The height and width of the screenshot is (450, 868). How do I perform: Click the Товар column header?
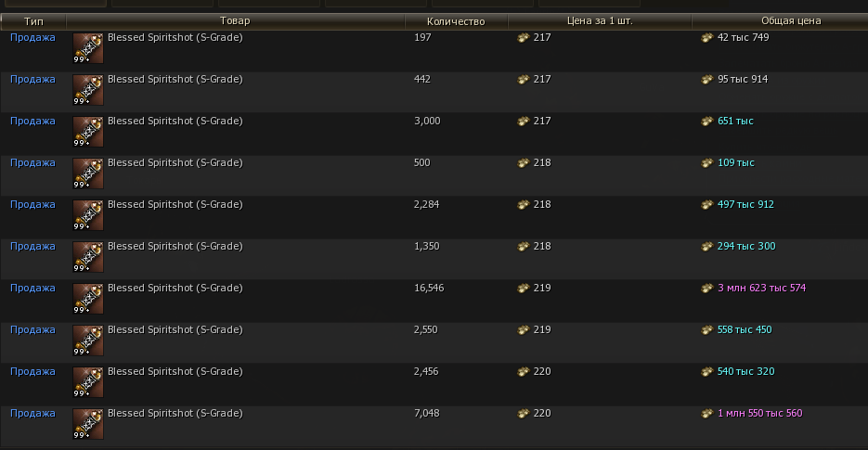pyautogui.click(x=236, y=20)
